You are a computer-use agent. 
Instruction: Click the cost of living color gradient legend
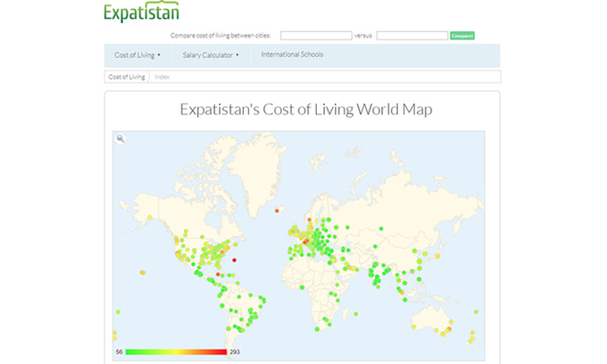click(x=176, y=352)
